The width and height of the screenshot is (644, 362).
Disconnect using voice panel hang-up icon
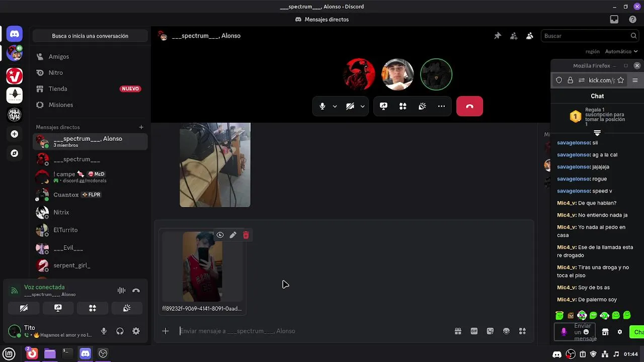pos(136,291)
